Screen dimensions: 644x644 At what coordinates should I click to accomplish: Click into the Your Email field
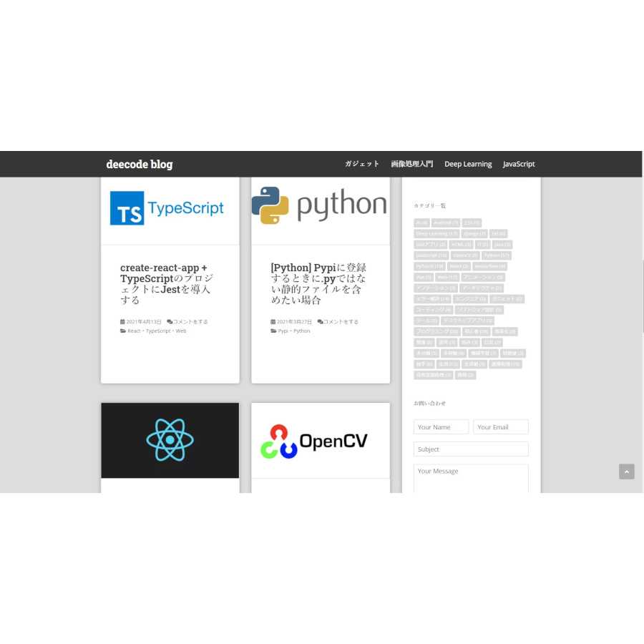(x=500, y=427)
